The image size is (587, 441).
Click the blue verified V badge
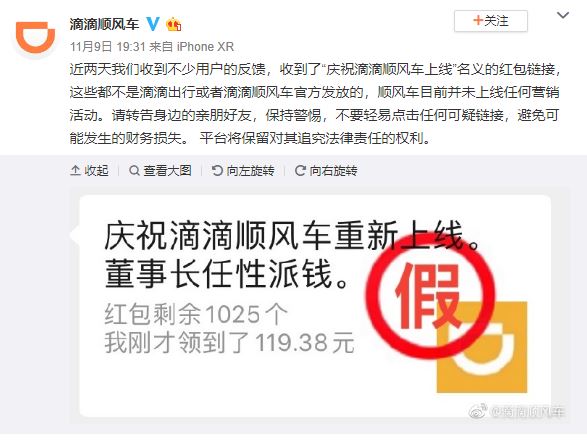pyautogui.click(x=153, y=24)
